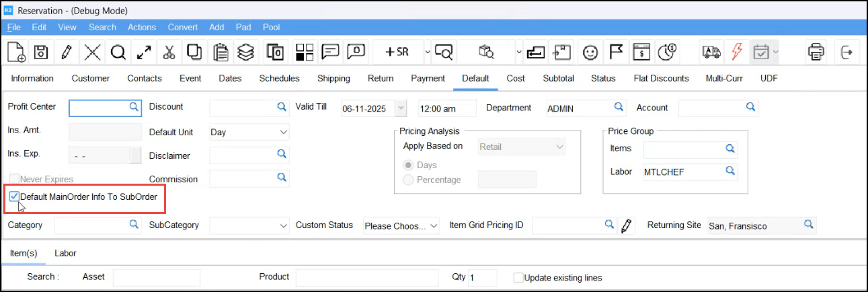Expand the Custom Status dropdown
This screenshot has width=868, height=292.
tap(401, 226)
